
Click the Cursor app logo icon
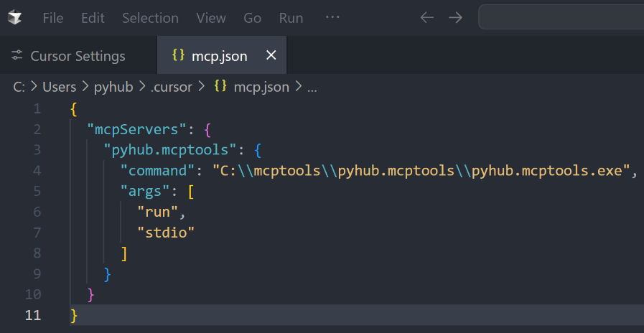14,17
